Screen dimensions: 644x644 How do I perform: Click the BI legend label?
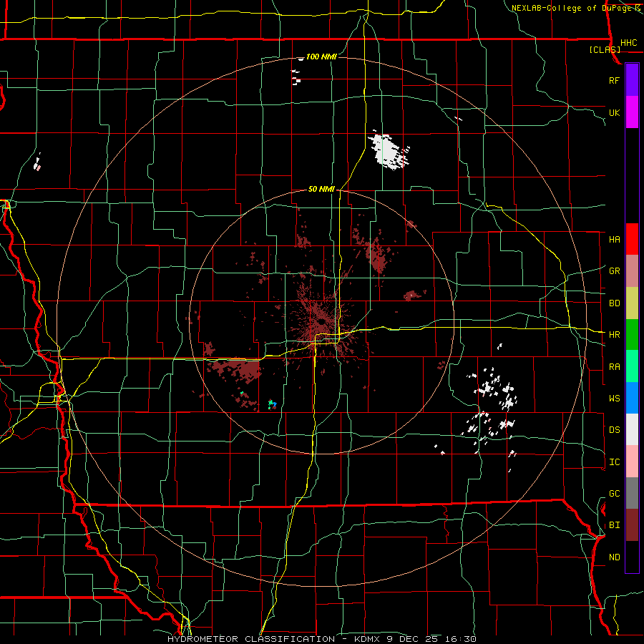pos(614,525)
